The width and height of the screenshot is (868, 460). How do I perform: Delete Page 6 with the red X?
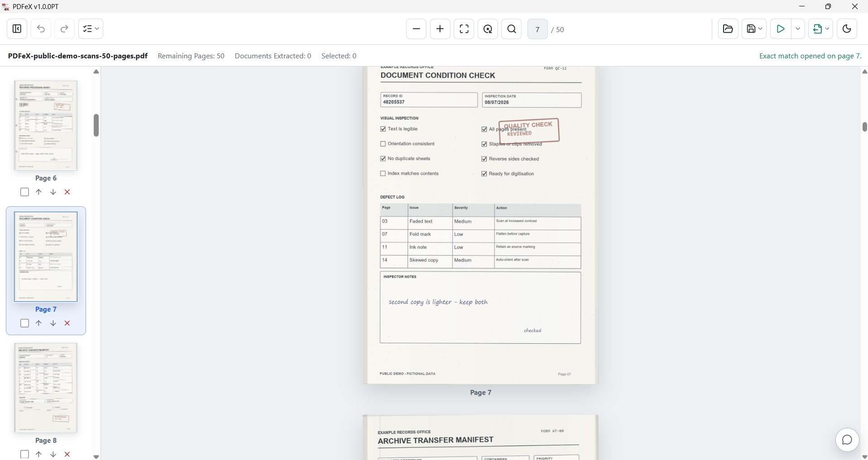tap(67, 192)
